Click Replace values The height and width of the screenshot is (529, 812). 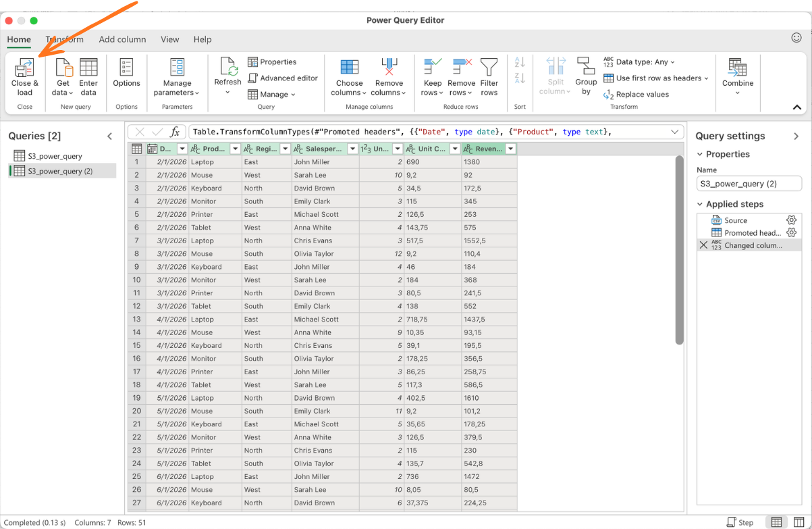tap(636, 95)
